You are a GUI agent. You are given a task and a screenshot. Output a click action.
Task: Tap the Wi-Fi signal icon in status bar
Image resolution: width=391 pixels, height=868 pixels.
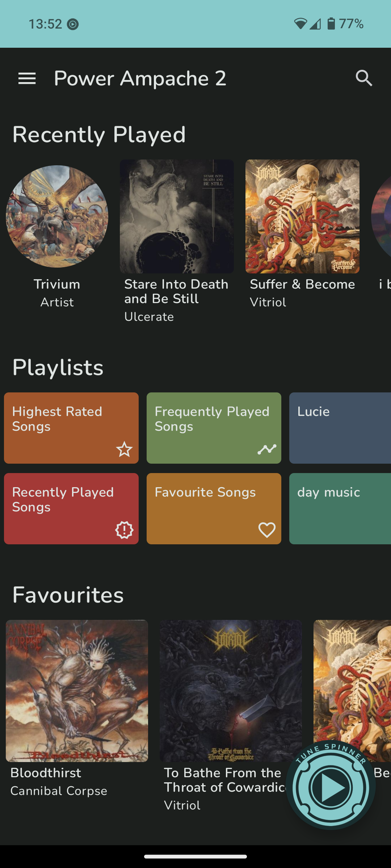pyautogui.click(x=300, y=24)
